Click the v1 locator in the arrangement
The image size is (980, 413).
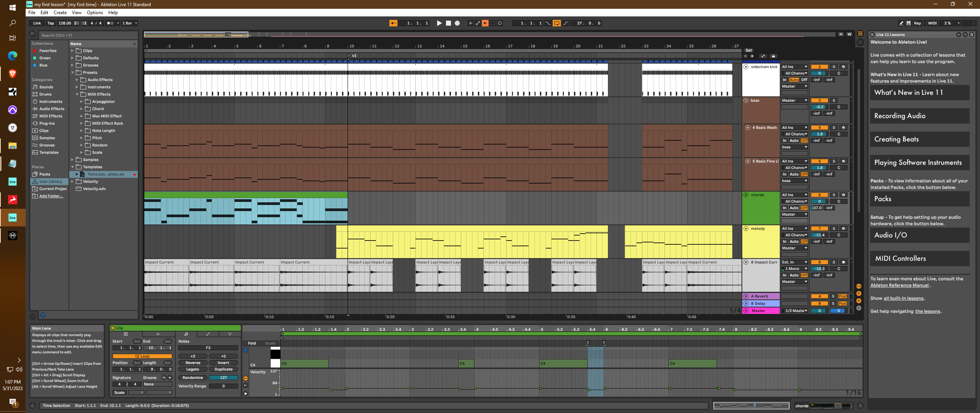coord(352,56)
